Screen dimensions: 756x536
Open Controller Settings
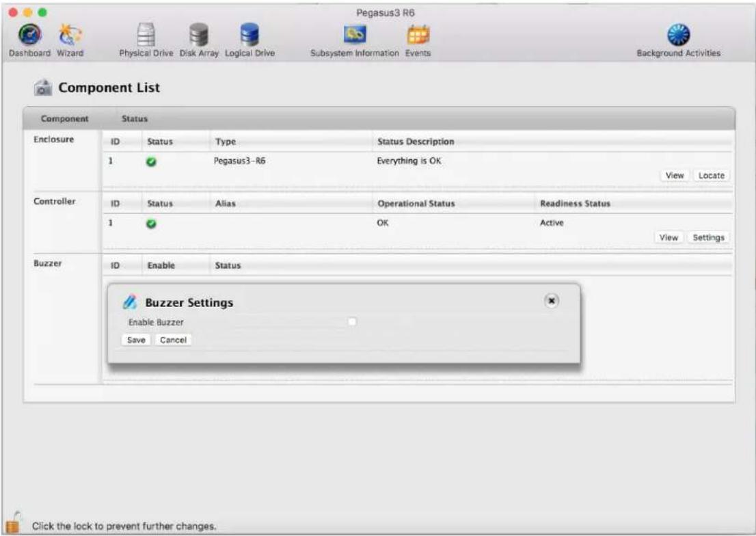point(708,237)
